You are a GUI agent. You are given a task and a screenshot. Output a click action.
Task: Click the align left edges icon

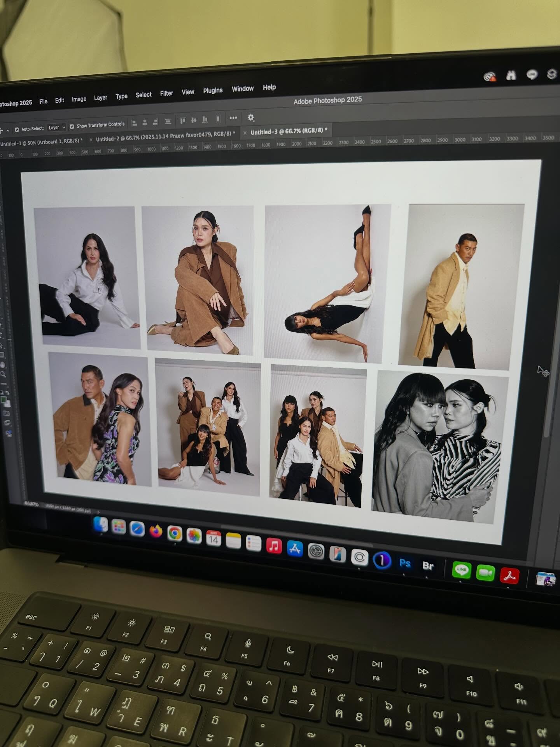point(134,123)
